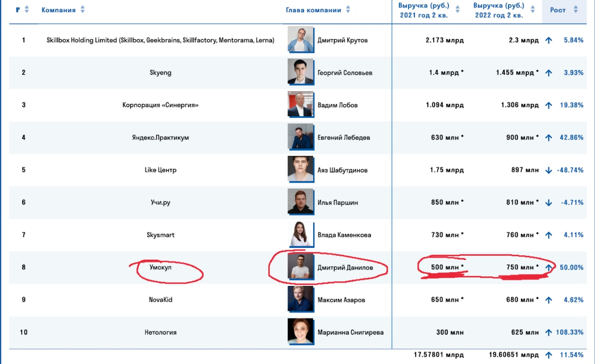Sort by Глава компании column arrows

[x=348, y=10]
